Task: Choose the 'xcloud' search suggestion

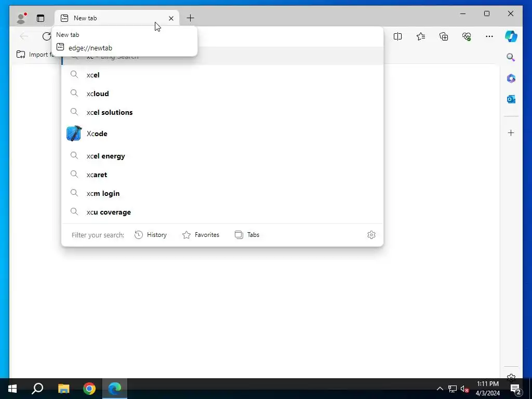Action: [x=222, y=94]
